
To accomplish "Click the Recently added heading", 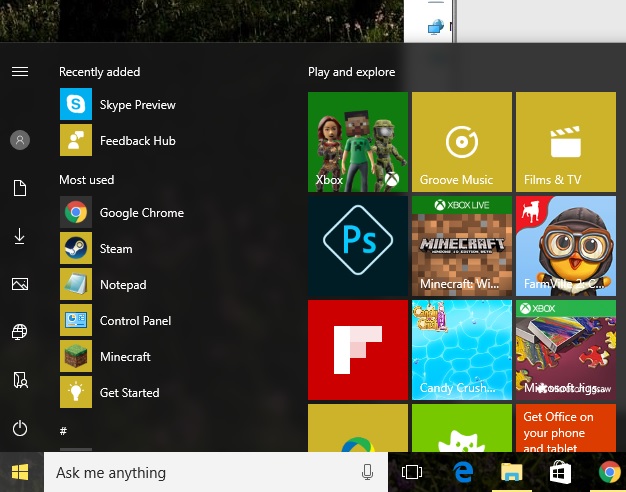I will (x=99, y=71).
